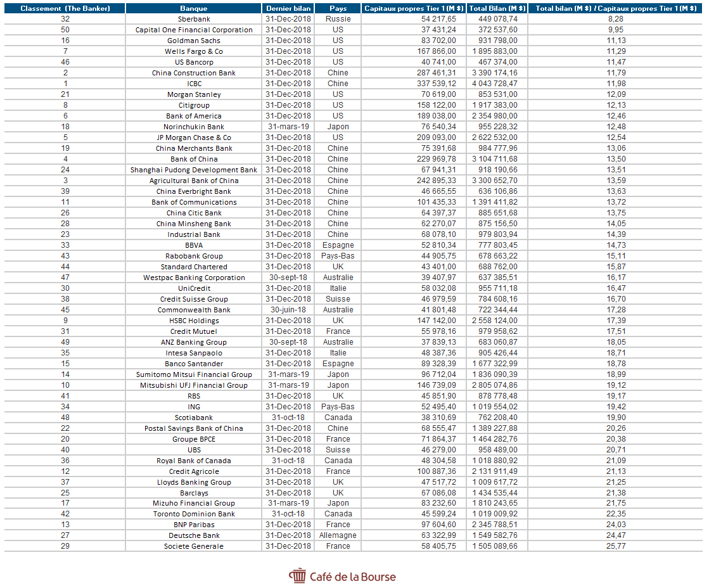This screenshot has height=588, width=709.
Task: Select the "Mizuho Financial Group" cell
Action: tap(194, 503)
